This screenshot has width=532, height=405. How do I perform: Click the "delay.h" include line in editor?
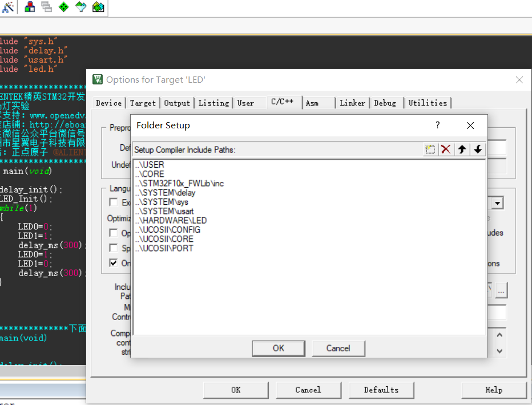pyautogui.click(x=33, y=51)
